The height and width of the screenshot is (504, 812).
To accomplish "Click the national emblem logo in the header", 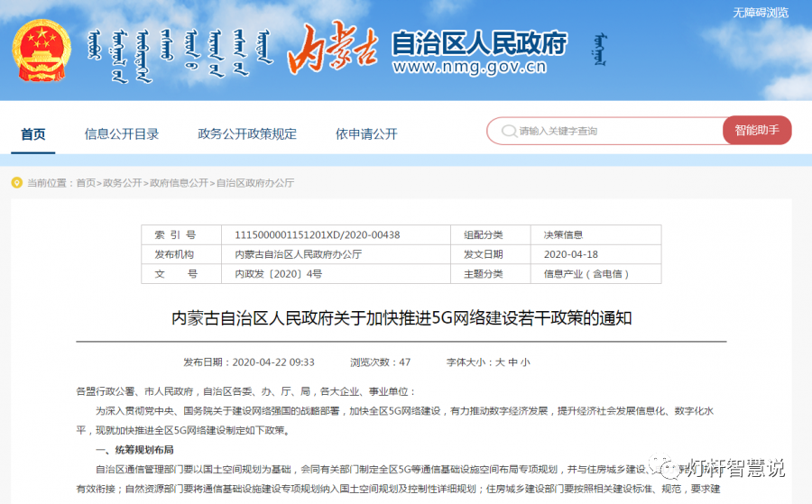I will [x=42, y=50].
